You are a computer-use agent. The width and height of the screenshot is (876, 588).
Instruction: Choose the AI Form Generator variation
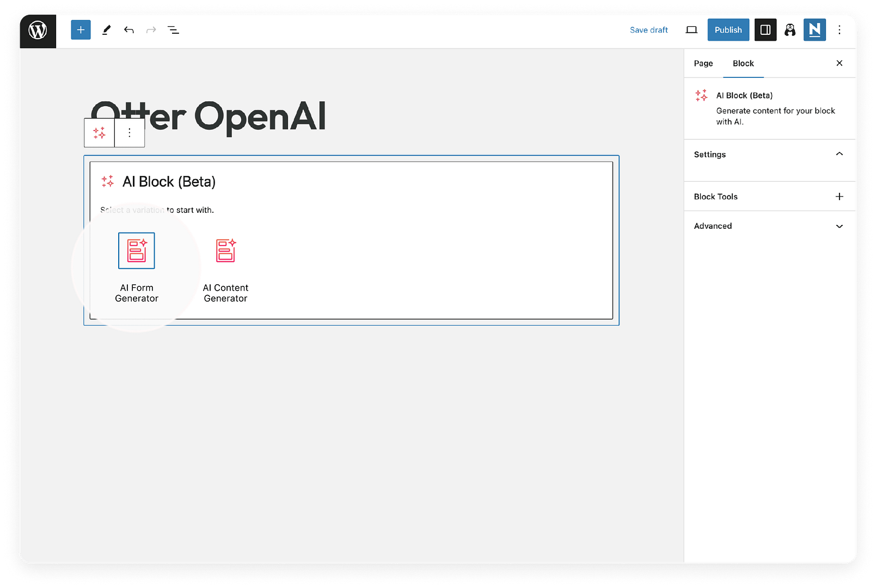[137, 251]
